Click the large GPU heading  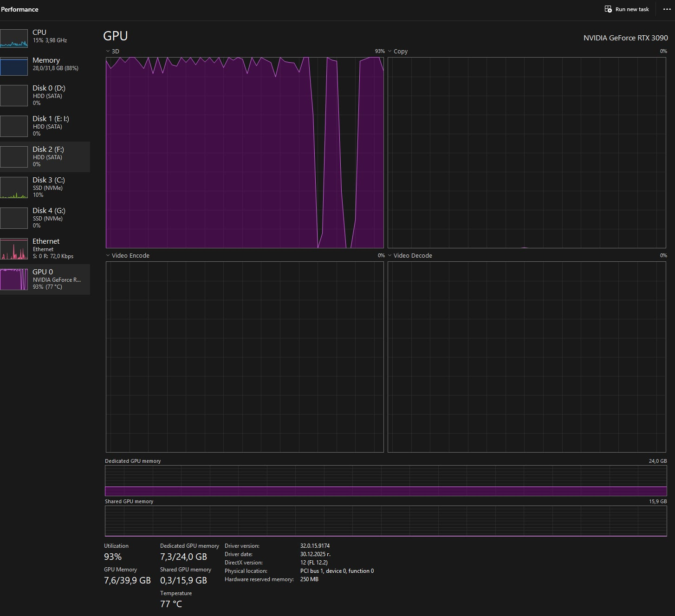pyautogui.click(x=115, y=36)
